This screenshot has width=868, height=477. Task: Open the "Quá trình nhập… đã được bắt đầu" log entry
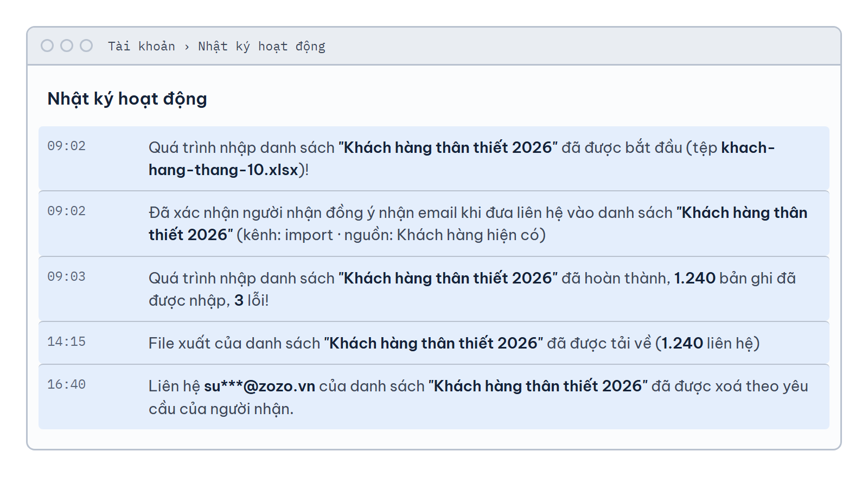434,158
